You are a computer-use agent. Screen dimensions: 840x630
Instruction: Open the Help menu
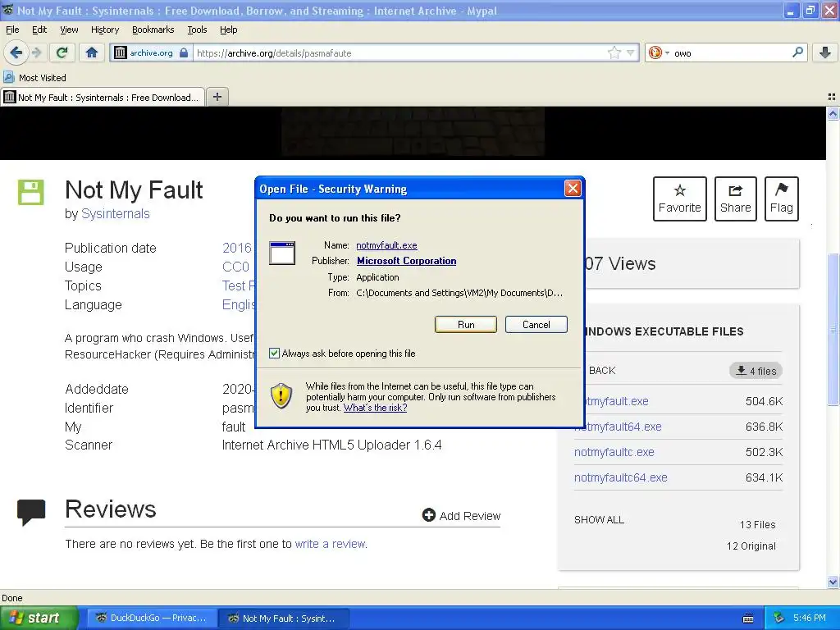click(x=228, y=30)
